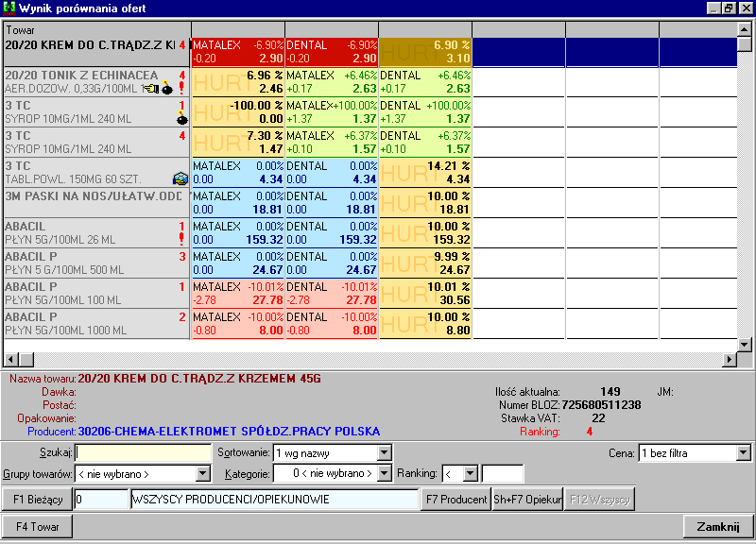
Task: Click red exclamation mark in 20/20 TONIK row
Action: 181,89
